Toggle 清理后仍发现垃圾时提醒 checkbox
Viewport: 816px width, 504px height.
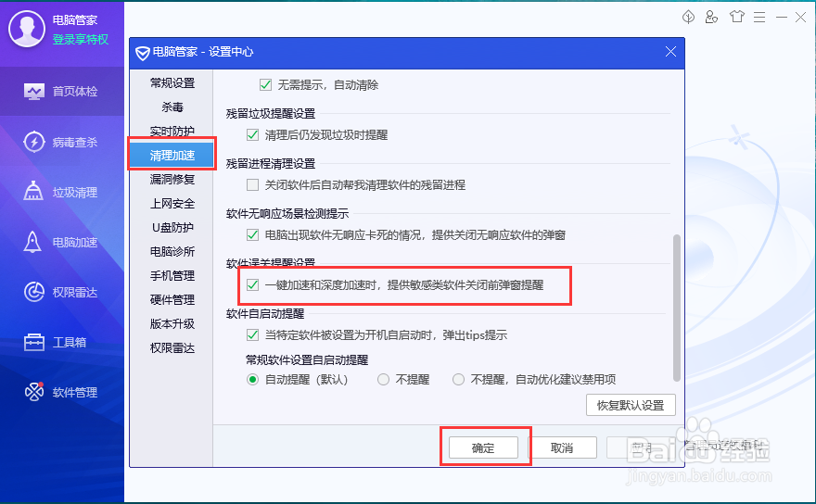click(253, 135)
